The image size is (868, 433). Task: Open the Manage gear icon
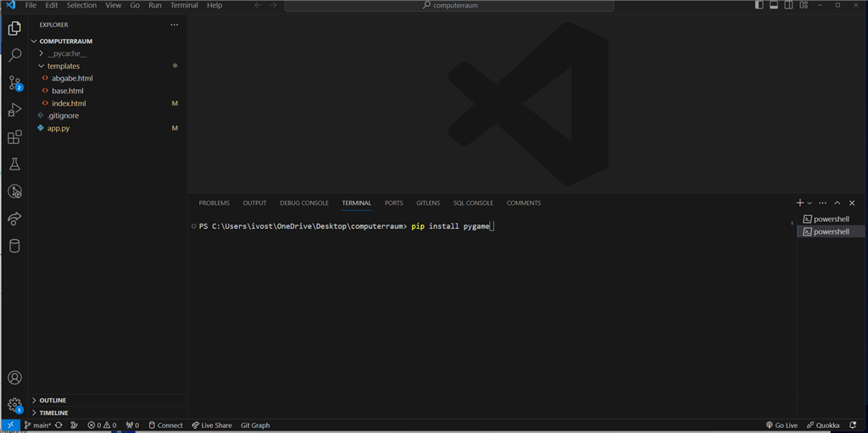tap(14, 405)
